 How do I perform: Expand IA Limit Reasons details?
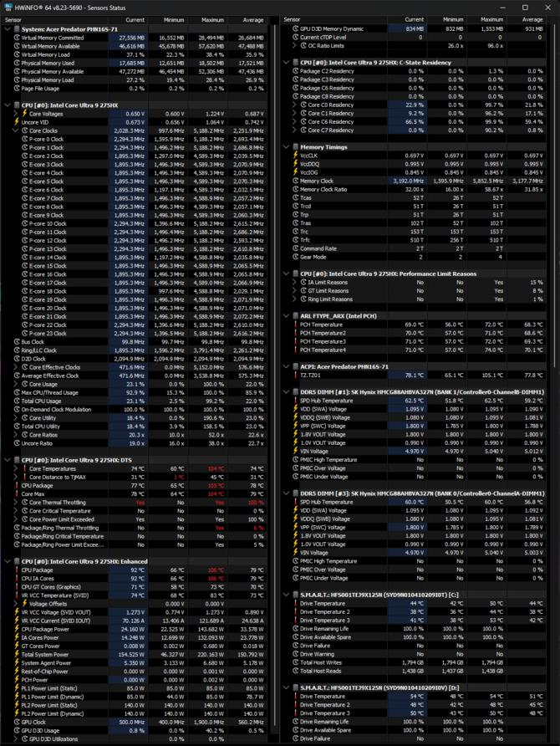click(x=295, y=283)
